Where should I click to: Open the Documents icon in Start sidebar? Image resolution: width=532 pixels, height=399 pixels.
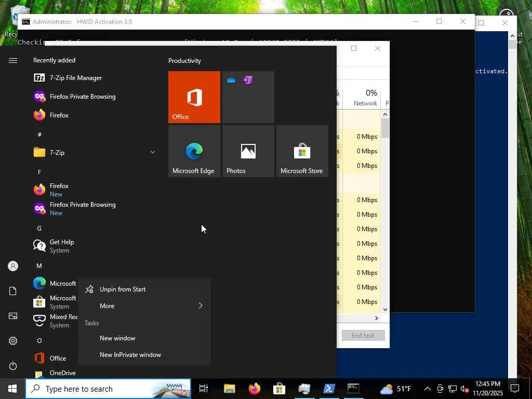(13, 291)
